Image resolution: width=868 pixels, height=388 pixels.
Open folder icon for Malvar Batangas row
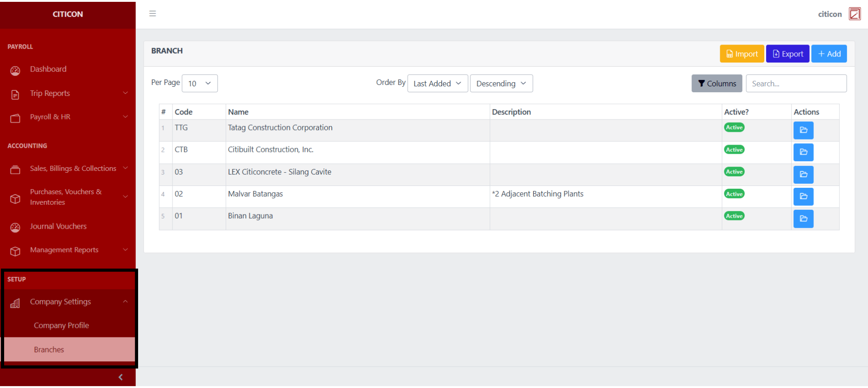click(x=803, y=197)
